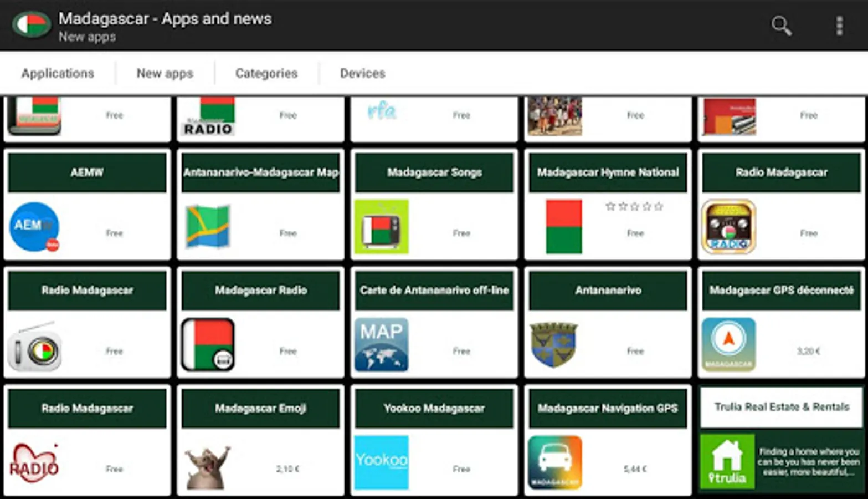Tap the 'Madagascar - Apps and news' title

(165, 18)
